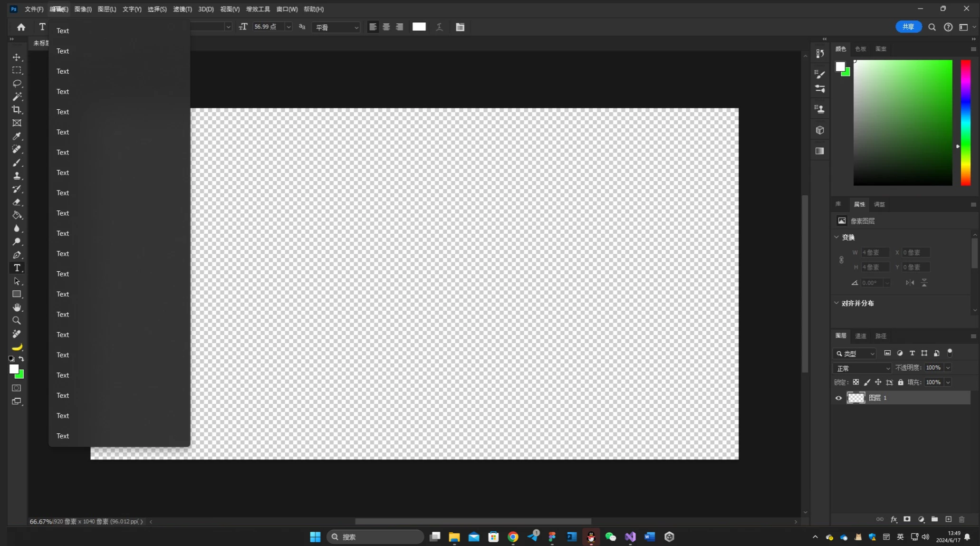Create a new layer in Layers panel
This screenshot has width=980, height=546.
[x=948, y=519]
